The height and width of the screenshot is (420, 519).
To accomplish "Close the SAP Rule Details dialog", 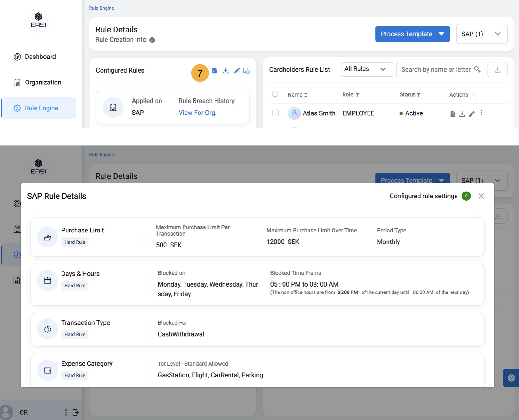I will click(x=481, y=196).
